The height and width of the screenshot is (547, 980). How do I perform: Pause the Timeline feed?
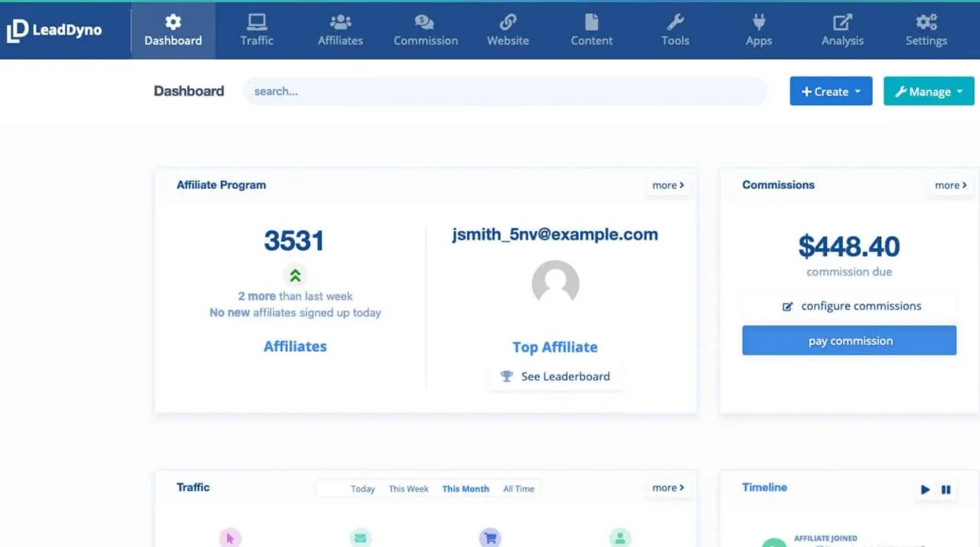(946, 490)
